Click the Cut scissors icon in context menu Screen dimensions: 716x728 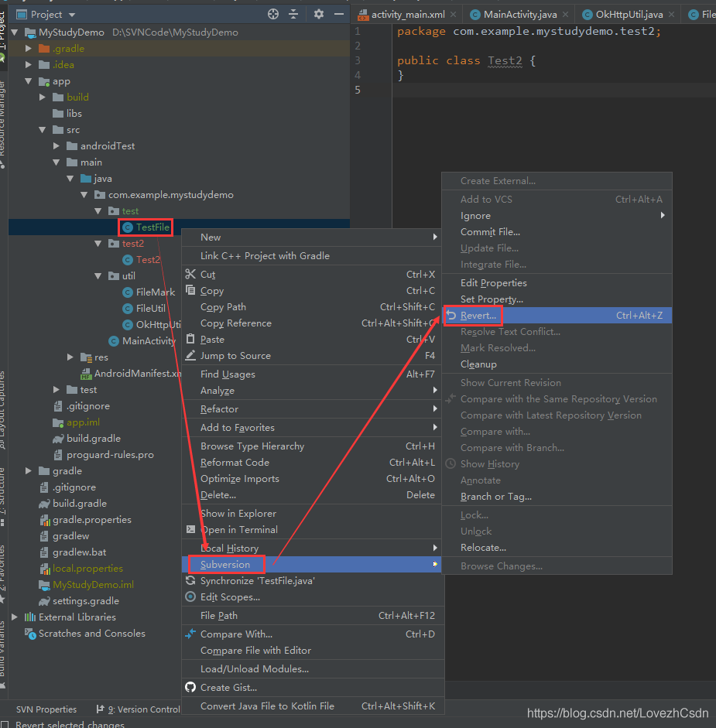[190, 275]
